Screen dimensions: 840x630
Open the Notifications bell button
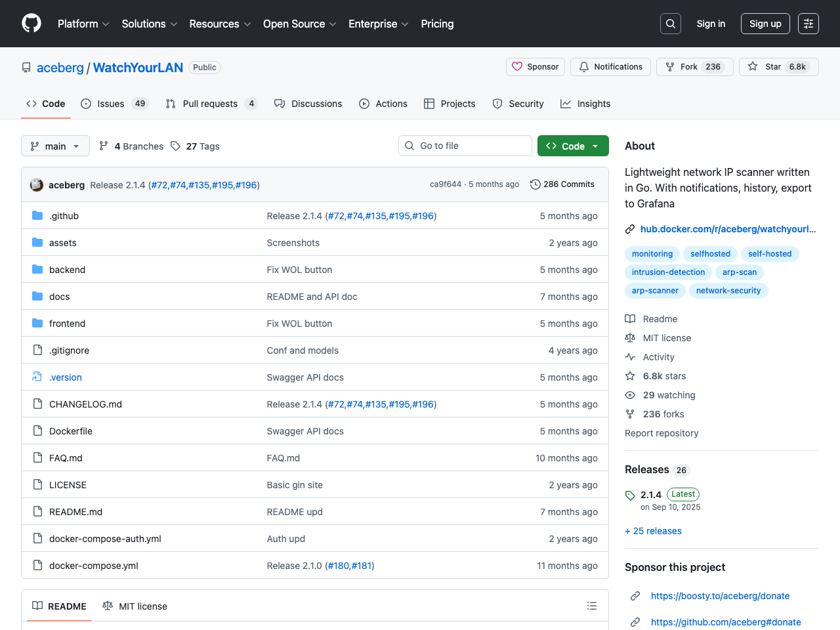pos(610,67)
